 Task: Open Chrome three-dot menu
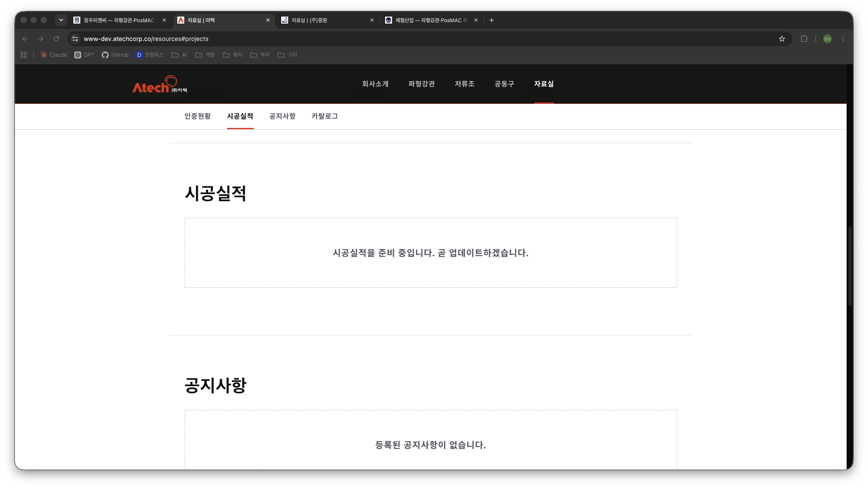843,39
